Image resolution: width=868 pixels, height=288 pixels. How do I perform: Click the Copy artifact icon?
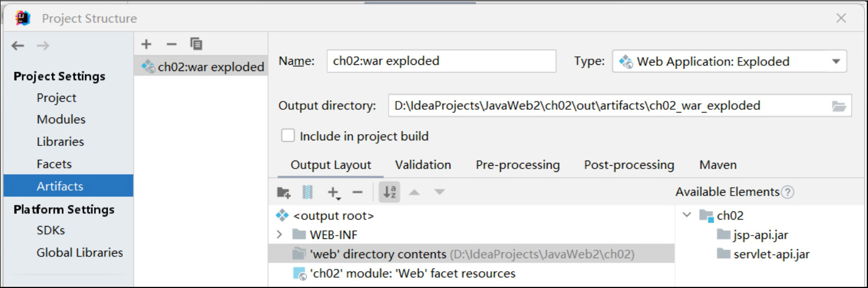[196, 44]
